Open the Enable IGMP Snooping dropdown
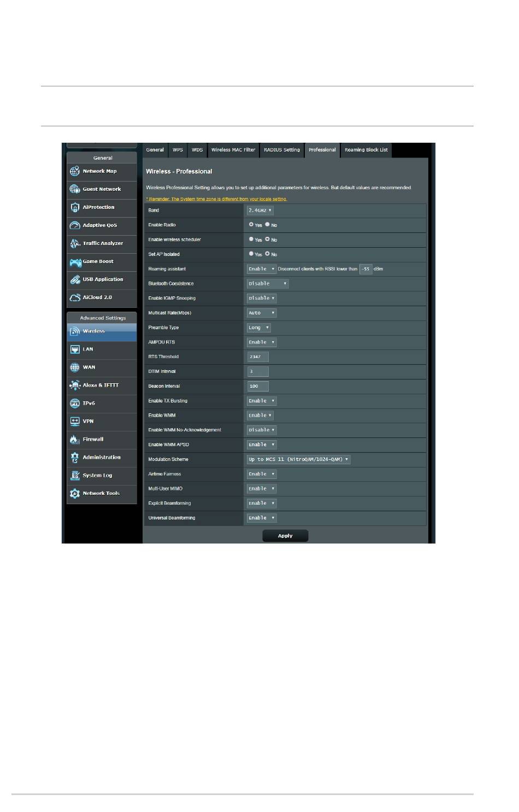 coord(262,299)
